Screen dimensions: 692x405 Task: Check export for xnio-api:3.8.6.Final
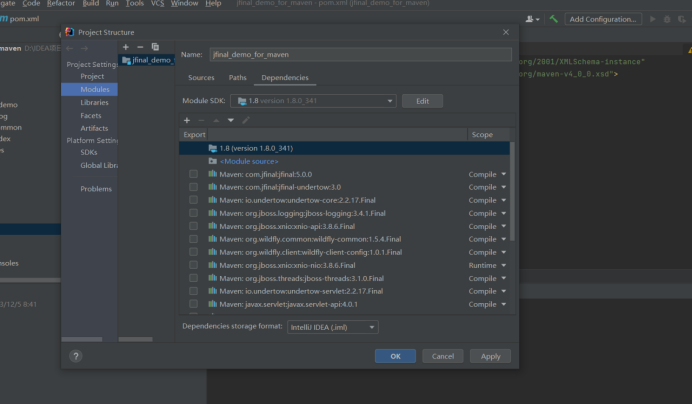pyautogui.click(x=193, y=226)
